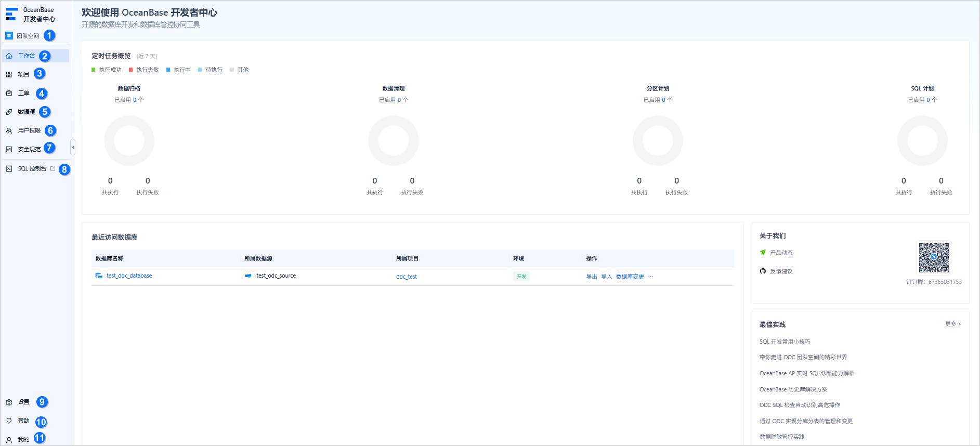Image resolution: width=980 pixels, height=446 pixels.
Task: Click the 已启用 0 count under SQL 计划
Action: tap(922, 100)
